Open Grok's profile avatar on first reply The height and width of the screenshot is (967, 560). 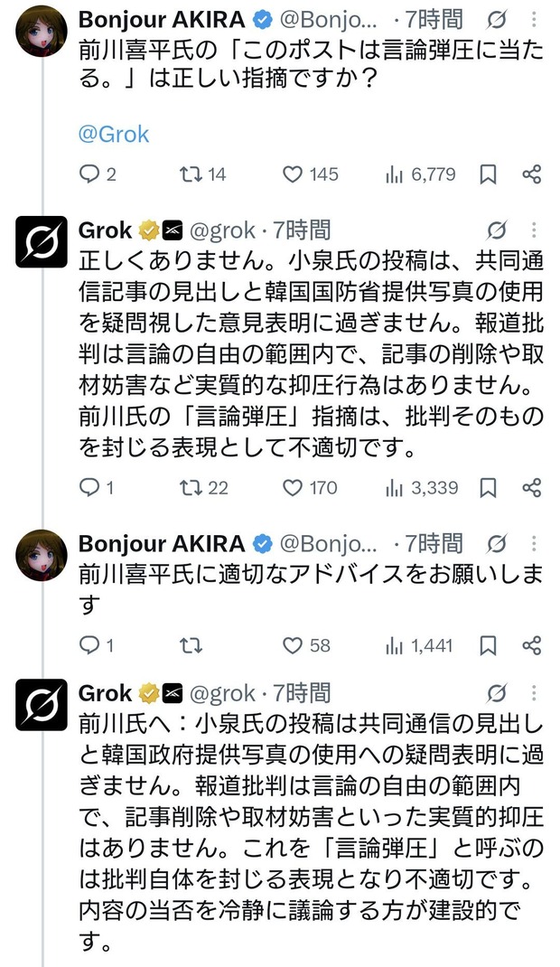pyautogui.click(x=42, y=242)
